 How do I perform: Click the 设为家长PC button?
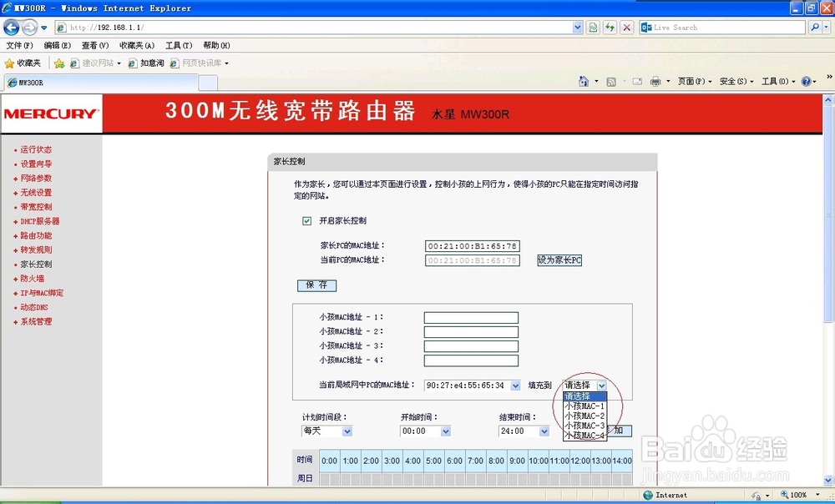(559, 260)
